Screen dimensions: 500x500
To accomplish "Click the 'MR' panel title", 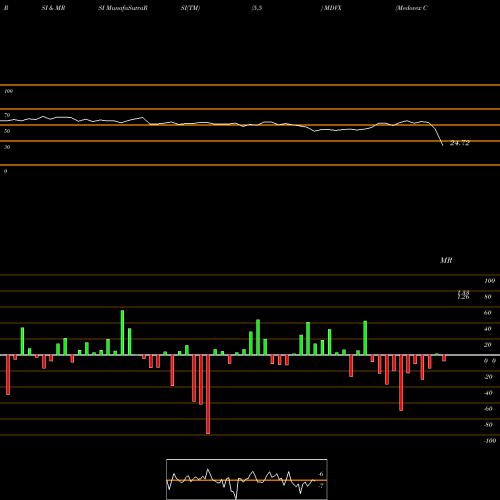I will pyautogui.click(x=446, y=260).
